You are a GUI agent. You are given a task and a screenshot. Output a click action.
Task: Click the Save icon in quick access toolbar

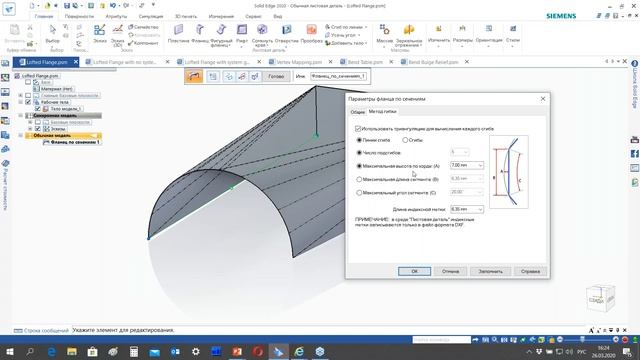pos(67,6)
